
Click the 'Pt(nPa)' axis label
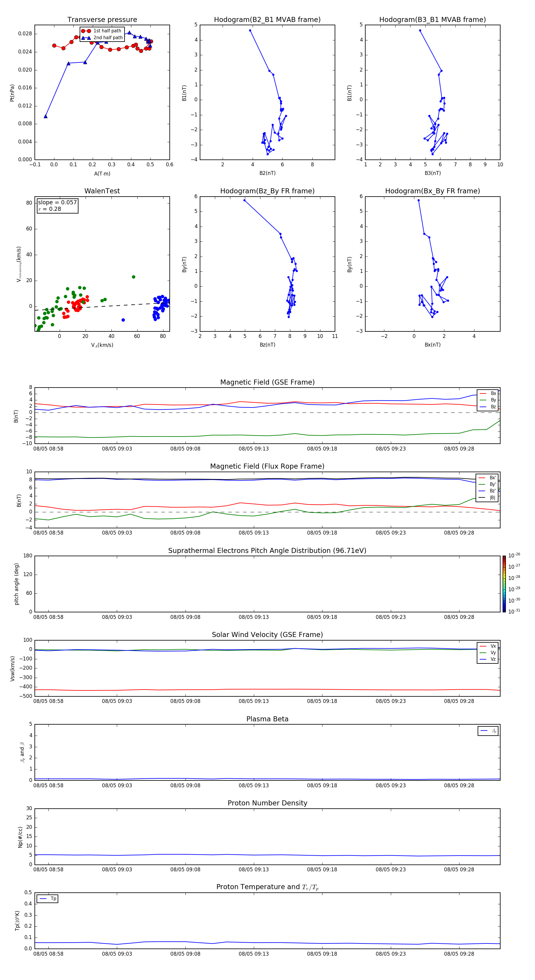point(12,93)
